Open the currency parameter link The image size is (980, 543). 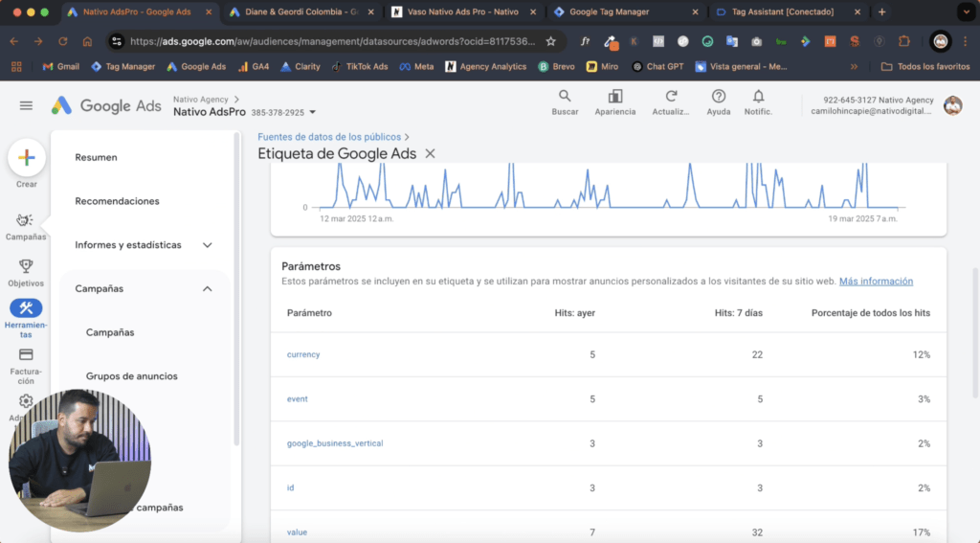point(303,354)
